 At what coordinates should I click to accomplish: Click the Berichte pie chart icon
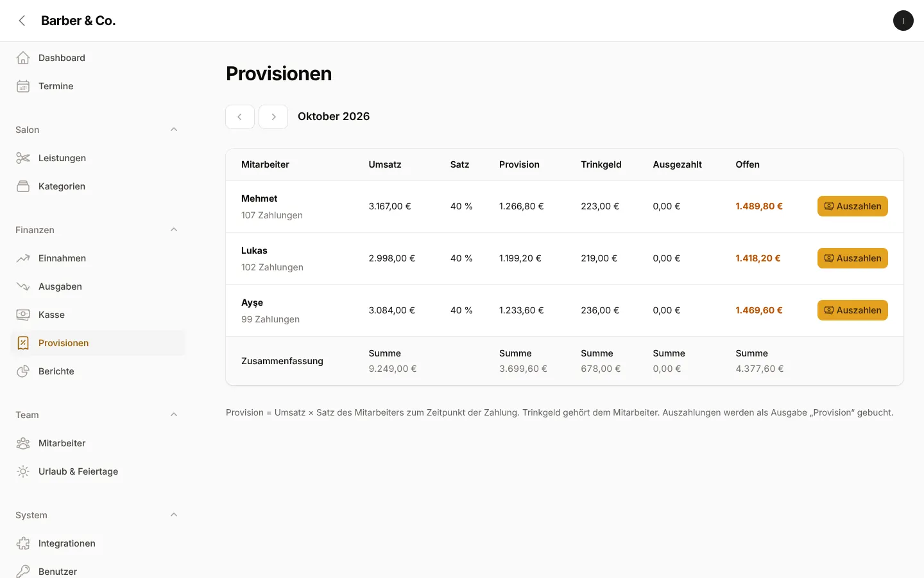click(x=23, y=371)
